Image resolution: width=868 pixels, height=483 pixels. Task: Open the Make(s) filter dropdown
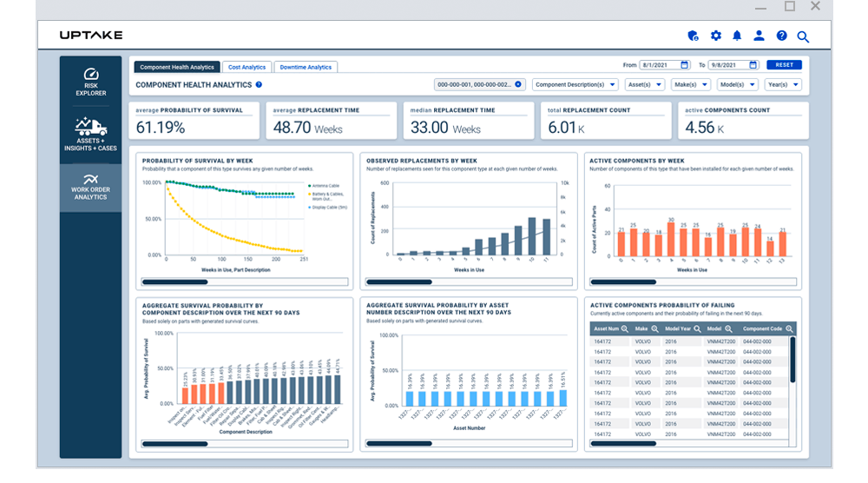pos(691,85)
